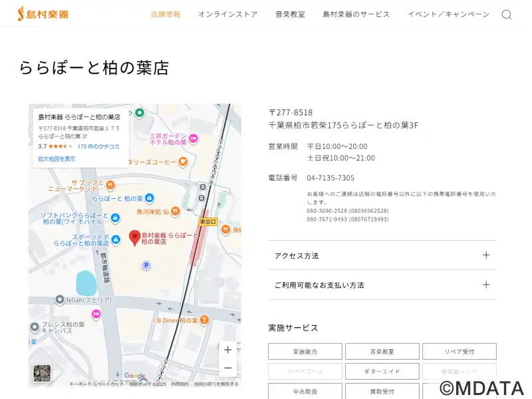Click the タリーズコーヒー cafe marker
Viewport: 532px width, 399px height.
click(183, 162)
